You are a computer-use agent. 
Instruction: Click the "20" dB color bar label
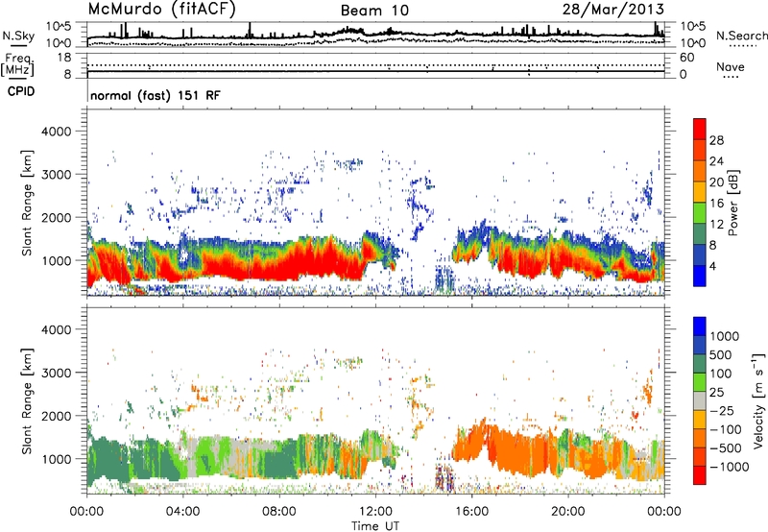point(716,182)
